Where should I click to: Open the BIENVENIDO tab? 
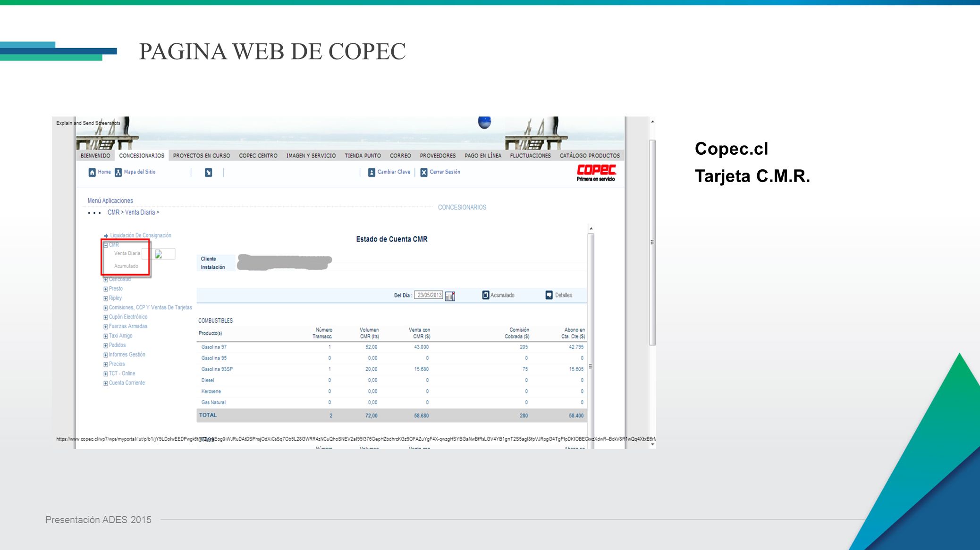pyautogui.click(x=95, y=156)
